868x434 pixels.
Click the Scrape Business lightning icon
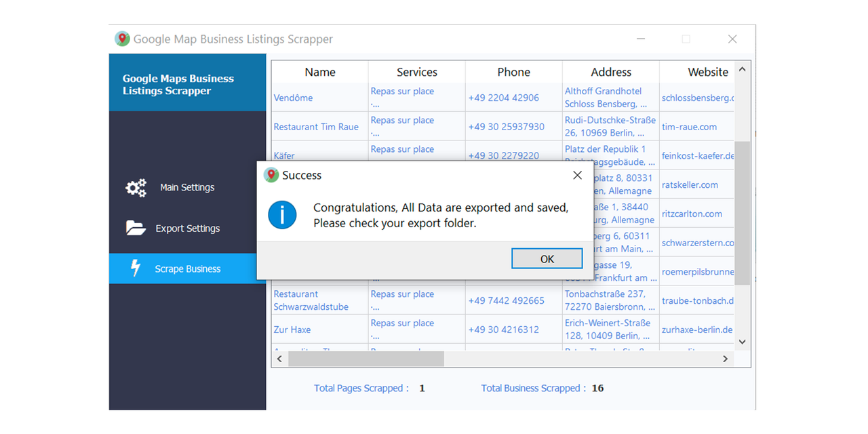[136, 269]
